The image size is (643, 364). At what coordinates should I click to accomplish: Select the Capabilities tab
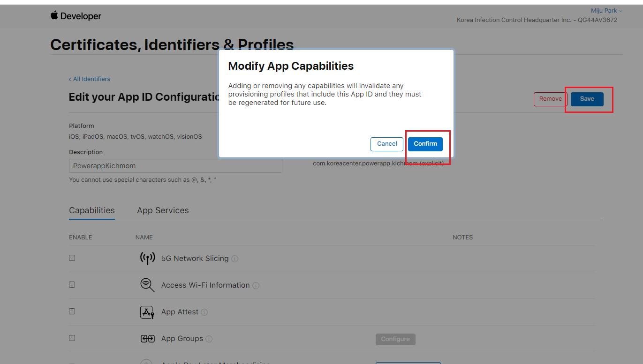92,210
